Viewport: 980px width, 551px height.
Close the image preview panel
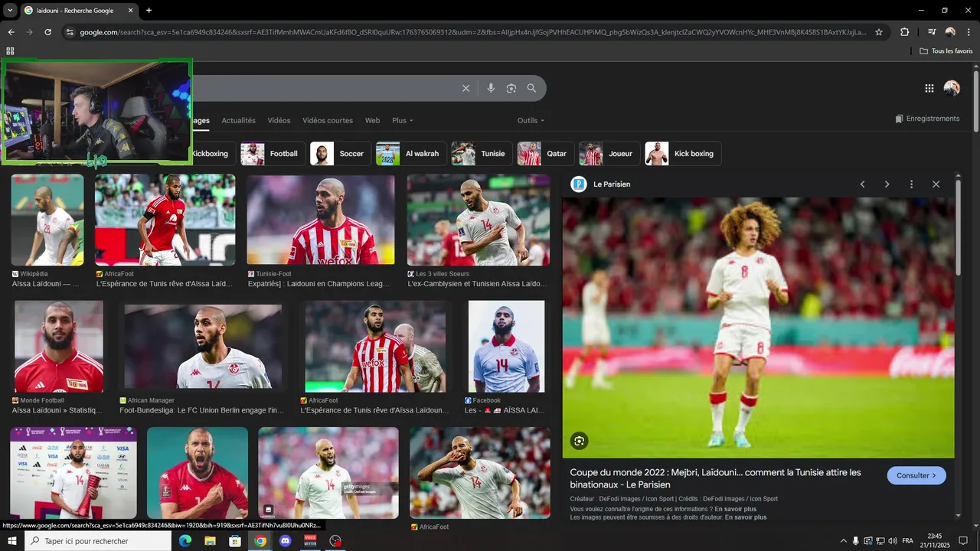[x=936, y=184]
